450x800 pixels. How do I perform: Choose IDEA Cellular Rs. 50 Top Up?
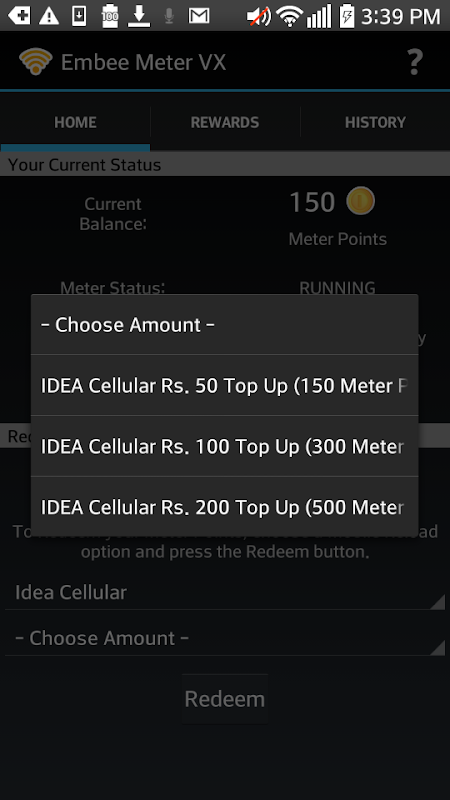click(224, 385)
